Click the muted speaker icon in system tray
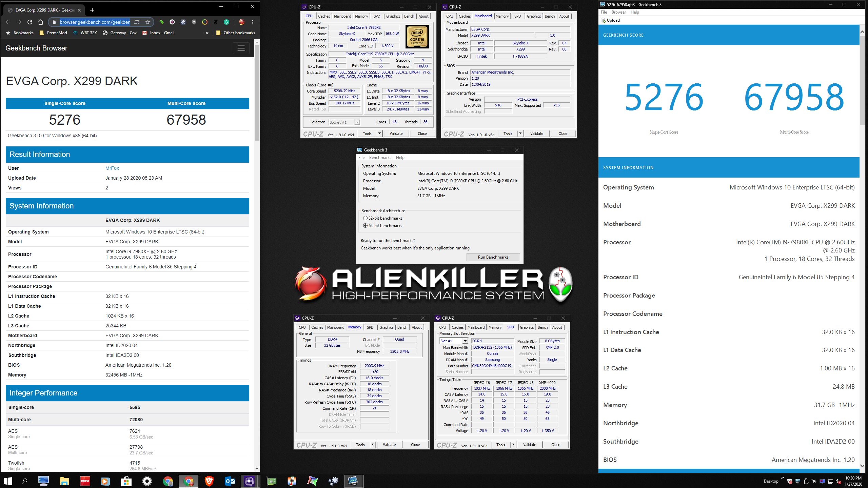This screenshot has height=488, width=868. coord(839,481)
